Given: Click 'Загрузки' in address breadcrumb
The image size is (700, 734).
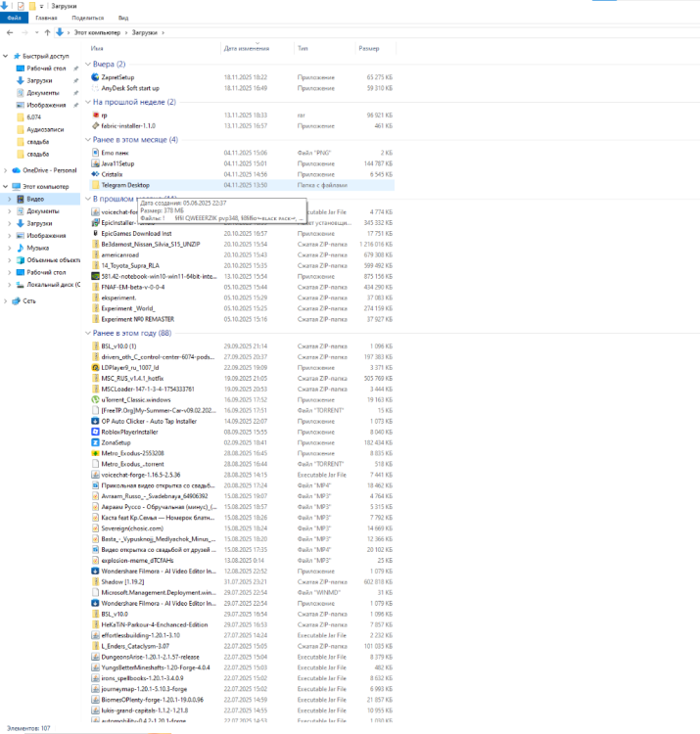Looking at the screenshot, I should pos(144,32).
